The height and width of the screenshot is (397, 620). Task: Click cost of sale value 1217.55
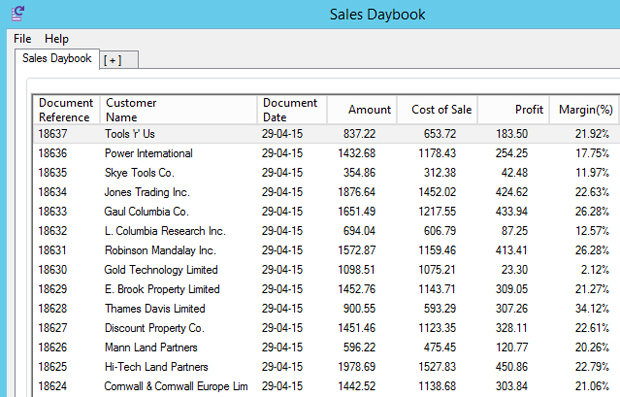437,212
